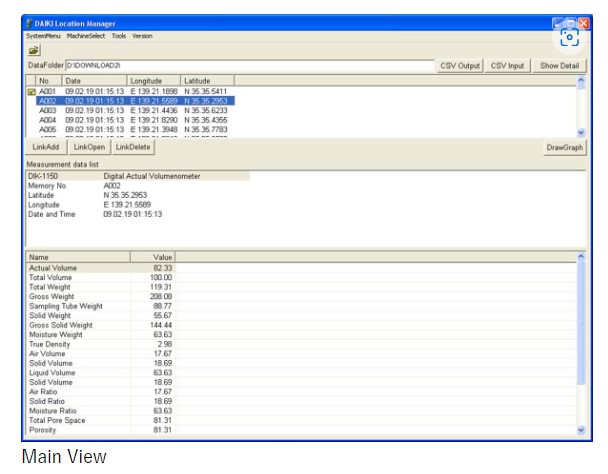Image resolution: width=608 pixels, height=474 pixels.
Task: Select the Gross Solid Weight row
Action: coord(101,325)
